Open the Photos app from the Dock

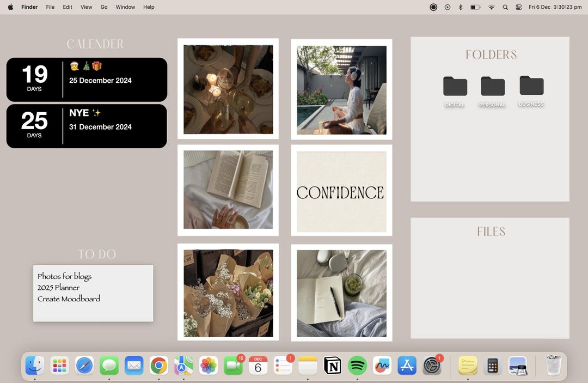pos(209,366)
